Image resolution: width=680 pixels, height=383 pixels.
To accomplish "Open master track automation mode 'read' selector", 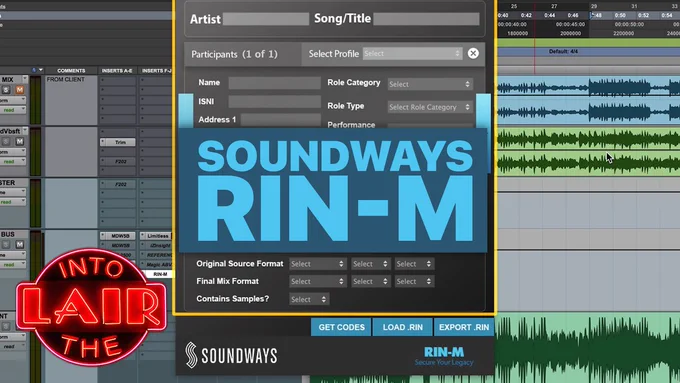I will (13, 202).
